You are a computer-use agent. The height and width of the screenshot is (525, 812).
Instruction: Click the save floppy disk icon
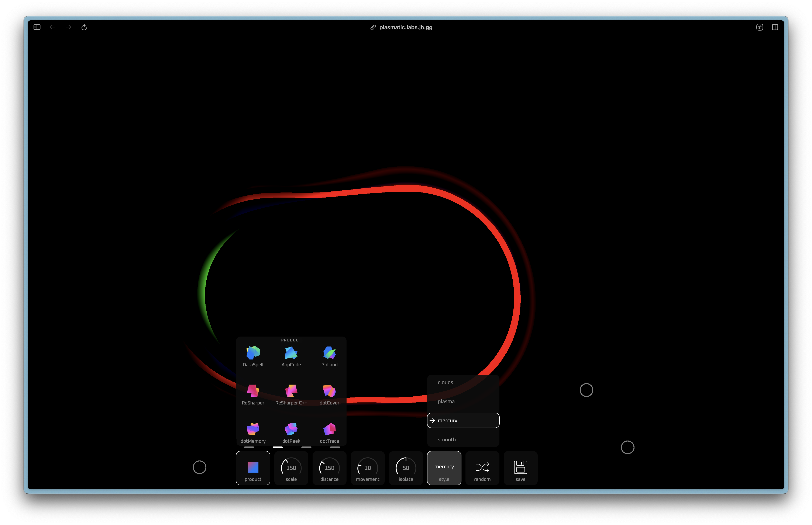[x=520, y=467]
